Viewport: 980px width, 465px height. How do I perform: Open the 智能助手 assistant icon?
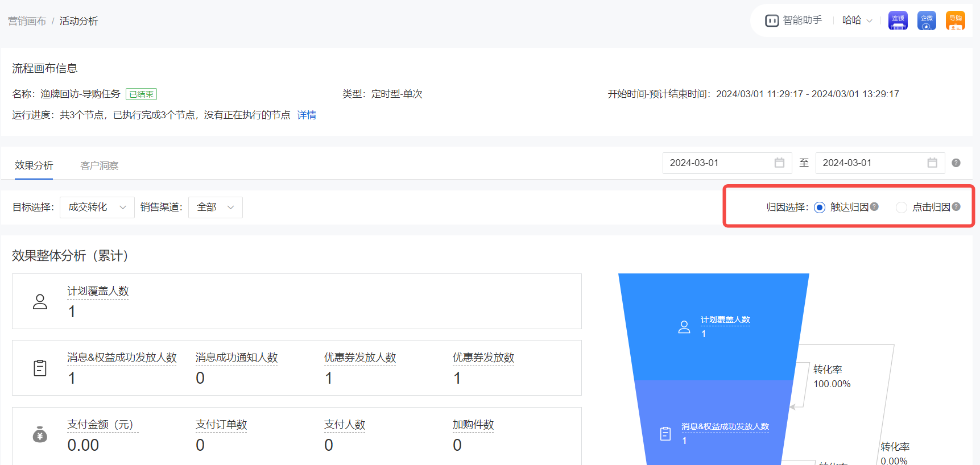(772, 20)
